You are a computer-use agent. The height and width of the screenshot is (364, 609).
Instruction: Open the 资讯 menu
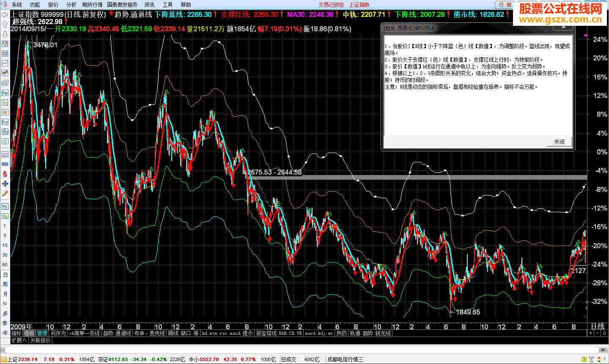point(149,5)
